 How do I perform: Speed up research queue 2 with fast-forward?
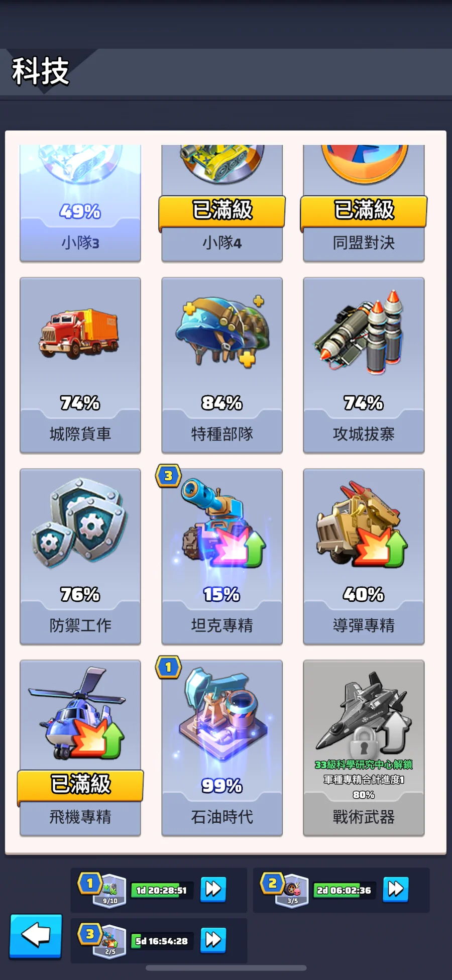pyautogui.click(x=395, y=889)
